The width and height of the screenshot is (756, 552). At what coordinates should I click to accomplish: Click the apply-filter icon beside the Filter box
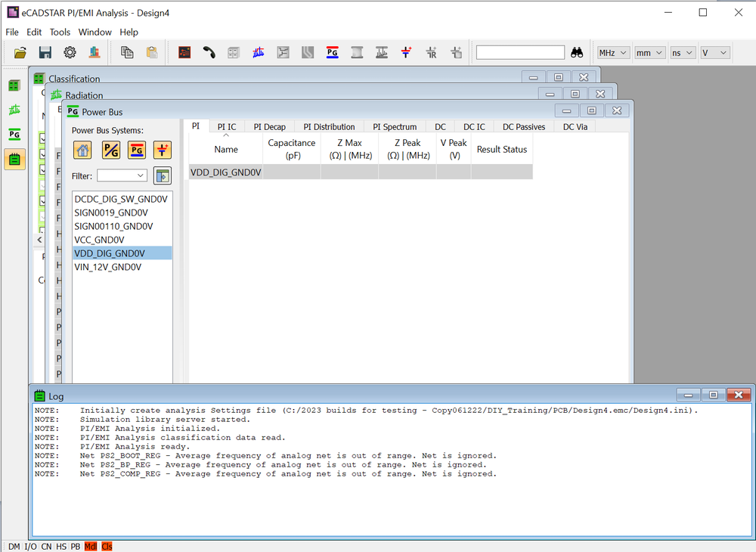point(163,176)
